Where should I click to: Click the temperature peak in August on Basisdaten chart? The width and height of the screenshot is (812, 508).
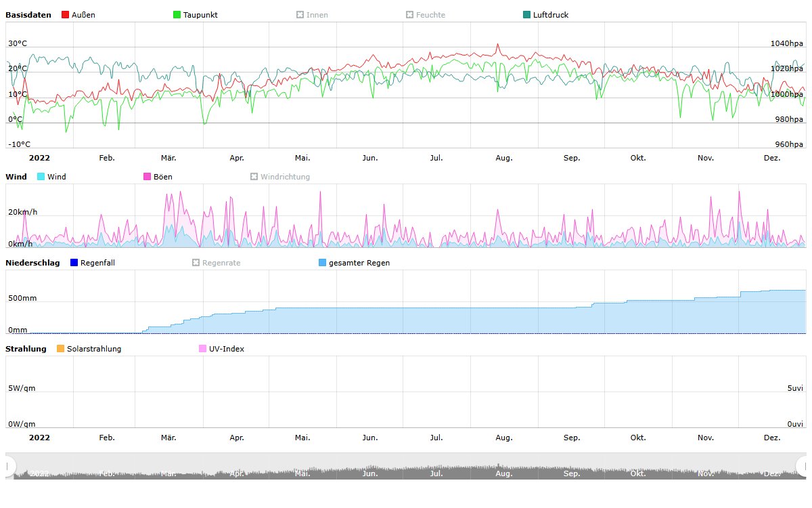point(498,45)
